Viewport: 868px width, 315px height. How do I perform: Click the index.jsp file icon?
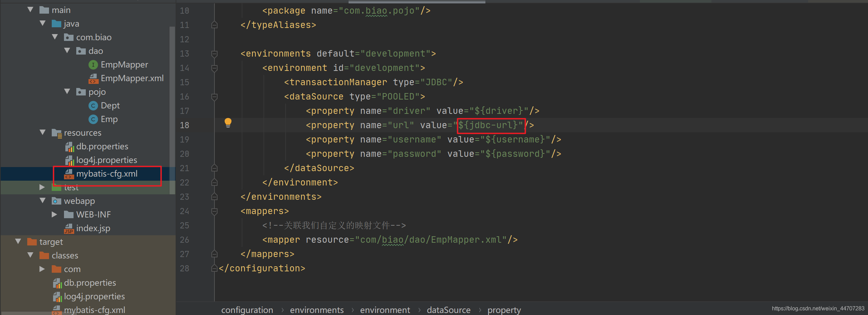[69, 229]
